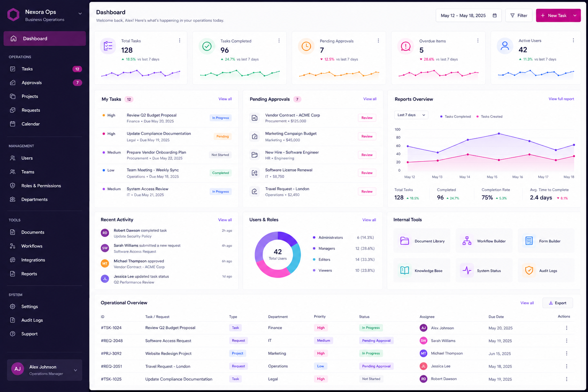Click the Nexora Ops hexagon logo
Screen dimensions: 588x392
click(13, 15)
